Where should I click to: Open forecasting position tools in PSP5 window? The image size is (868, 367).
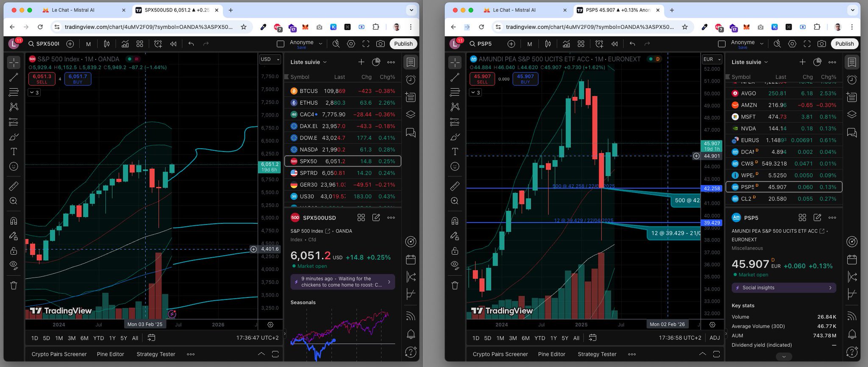point(455,122)
